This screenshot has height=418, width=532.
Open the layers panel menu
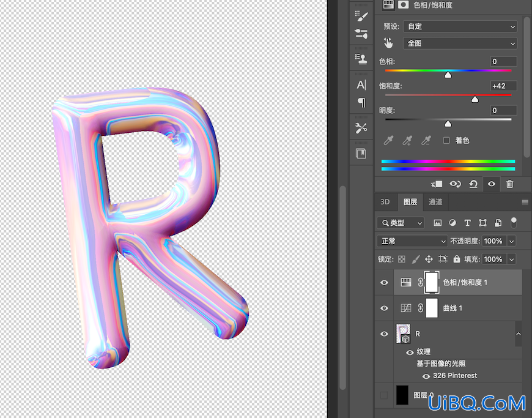pyautogui.click(x=525, y=202)
